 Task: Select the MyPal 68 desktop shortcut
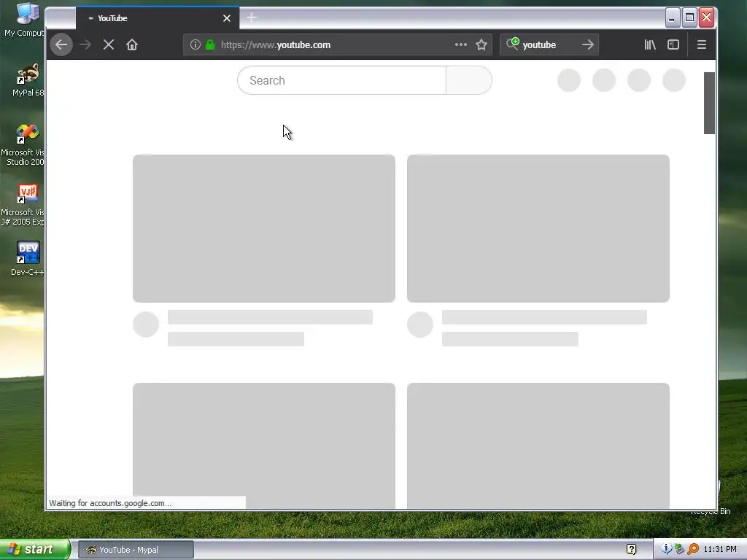(x=28, y=80)
